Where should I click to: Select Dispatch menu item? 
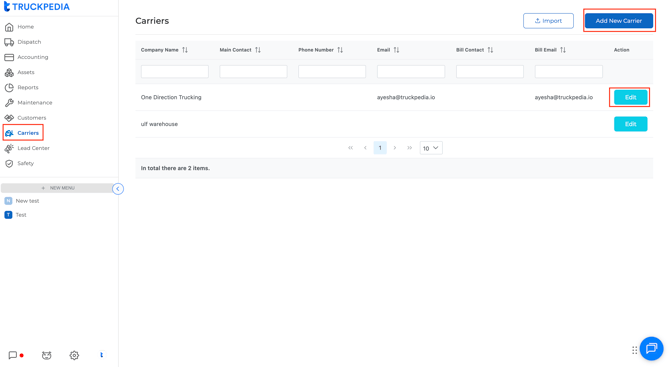pyautogui.click(x=29, y=42)
